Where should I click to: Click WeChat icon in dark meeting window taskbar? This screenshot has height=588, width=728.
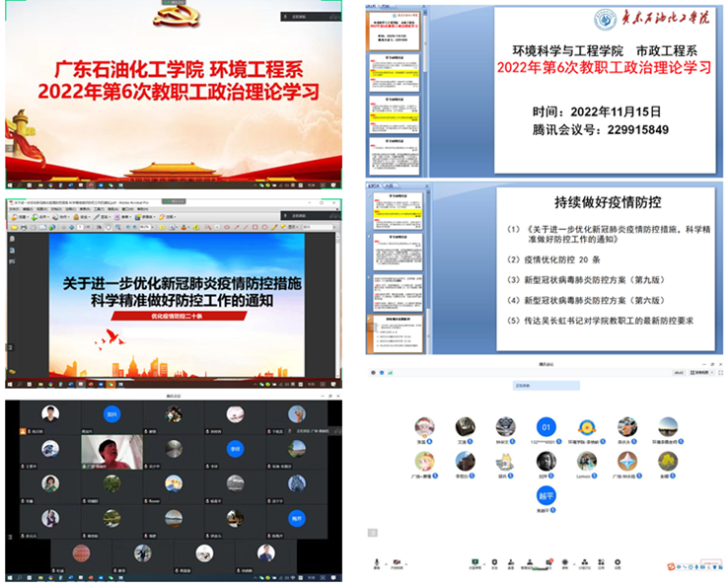point(110,578)
